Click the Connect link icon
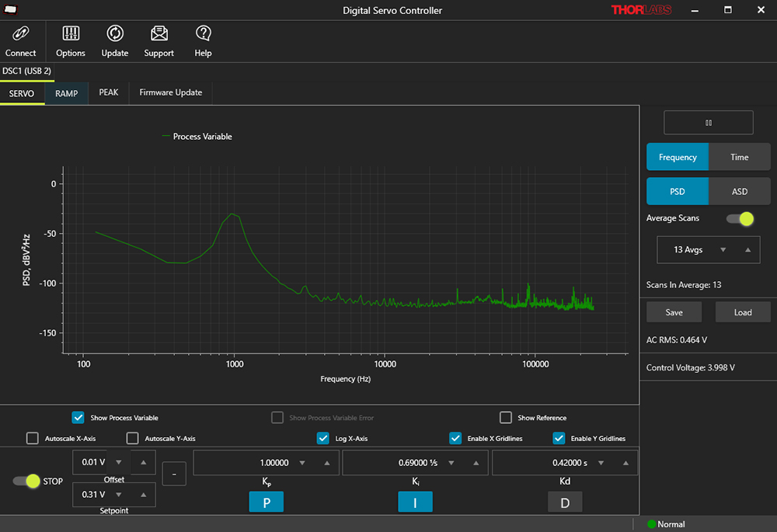Image resolution: width=777 pixels, height=532 pixels. pyautogui.click(x=20, y=34)
